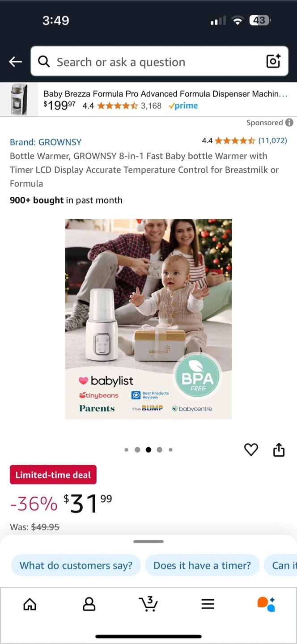Tap the search magnifier icon
Viewport: 297px width, 644px height.
coord(44,61)
